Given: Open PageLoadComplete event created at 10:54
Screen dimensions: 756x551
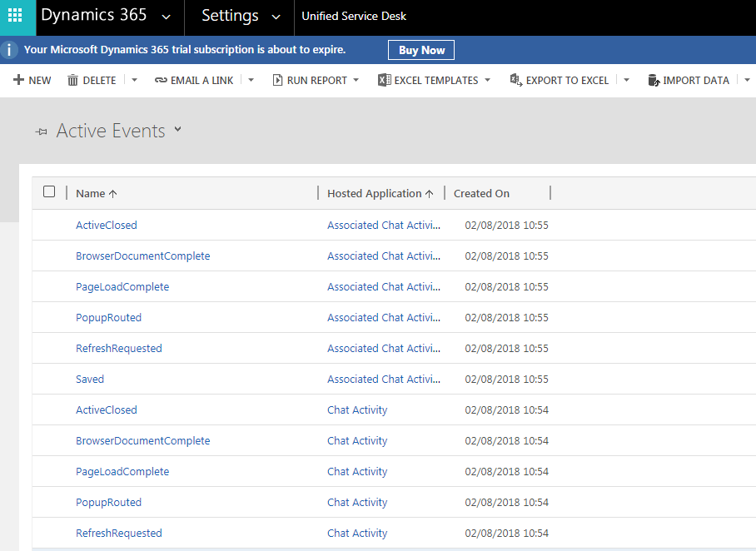Looking at the screenshot, I should pos(122,472).
